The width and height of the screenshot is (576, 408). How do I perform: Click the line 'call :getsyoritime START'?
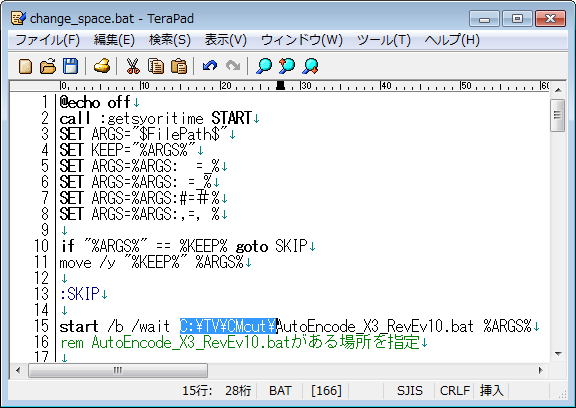(x=155, y=118)
